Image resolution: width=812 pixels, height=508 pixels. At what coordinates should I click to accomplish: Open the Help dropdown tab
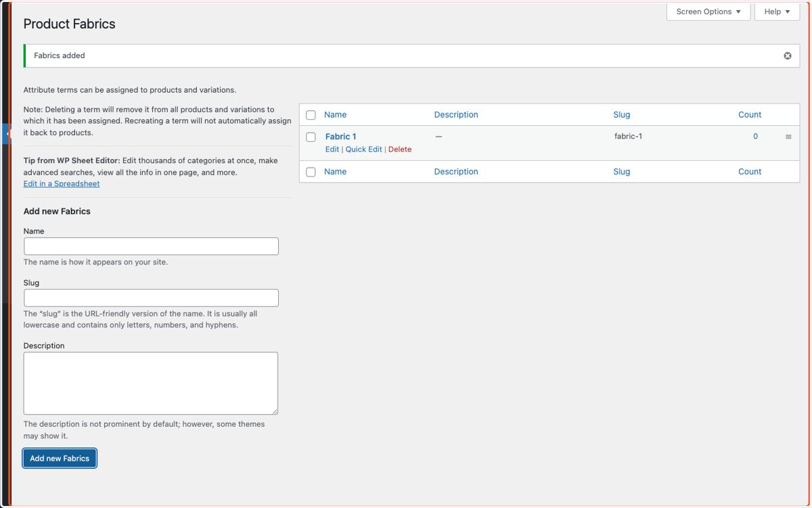(x=777, y=11)
